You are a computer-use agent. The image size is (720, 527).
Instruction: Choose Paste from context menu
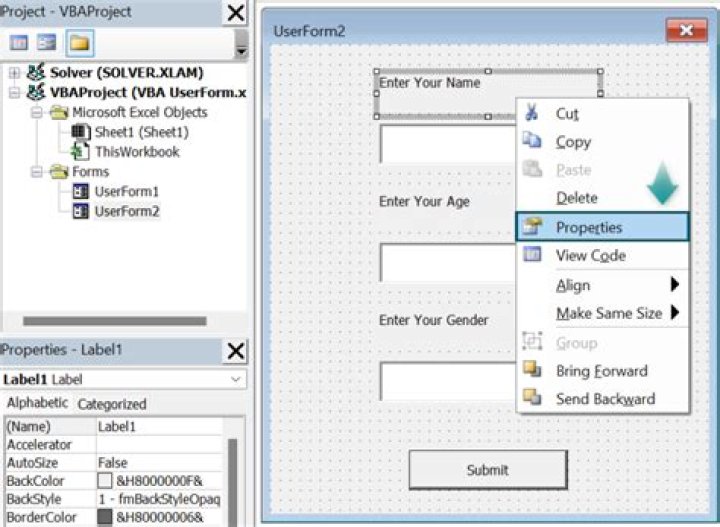pyautogui.click(x=602, y=170)
